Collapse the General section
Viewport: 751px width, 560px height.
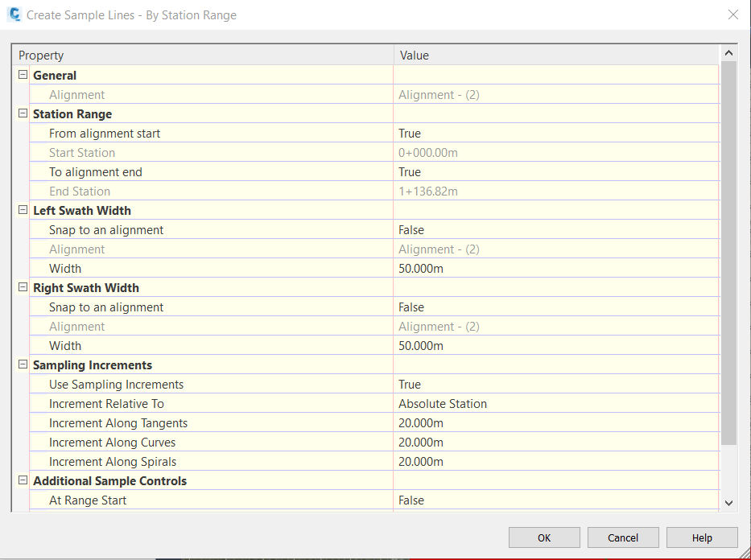pos(23,75)
